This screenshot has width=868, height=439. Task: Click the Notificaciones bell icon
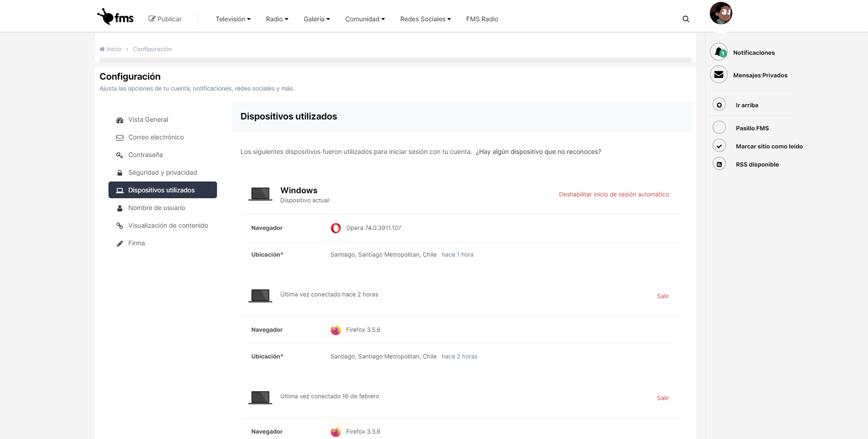[x=719, y=52]
